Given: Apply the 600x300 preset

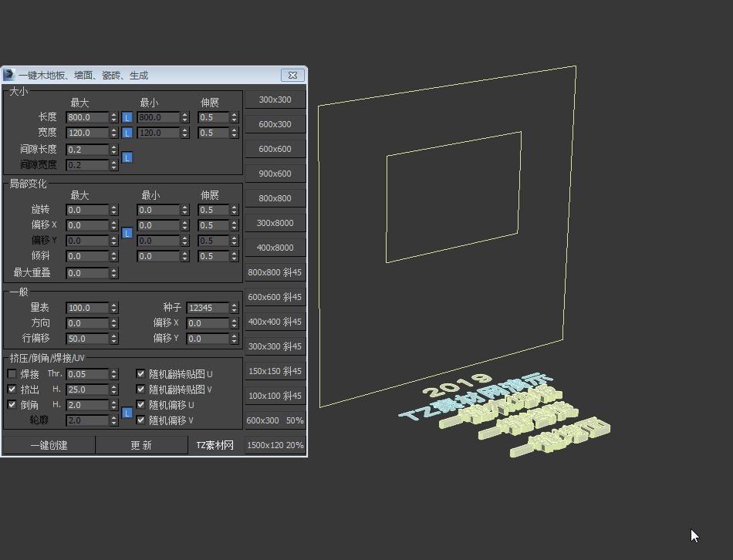Looking at the screenshot, I should pos(275,124).
